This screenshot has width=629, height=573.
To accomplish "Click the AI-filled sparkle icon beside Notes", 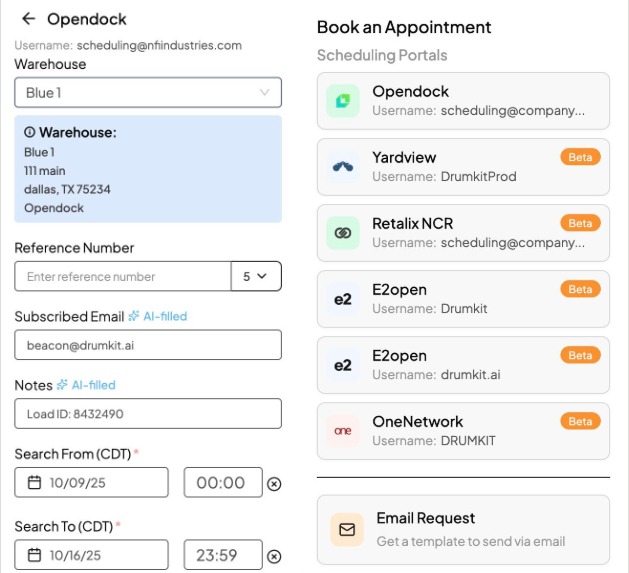I will pyautogui.click(x=62, y=385).
